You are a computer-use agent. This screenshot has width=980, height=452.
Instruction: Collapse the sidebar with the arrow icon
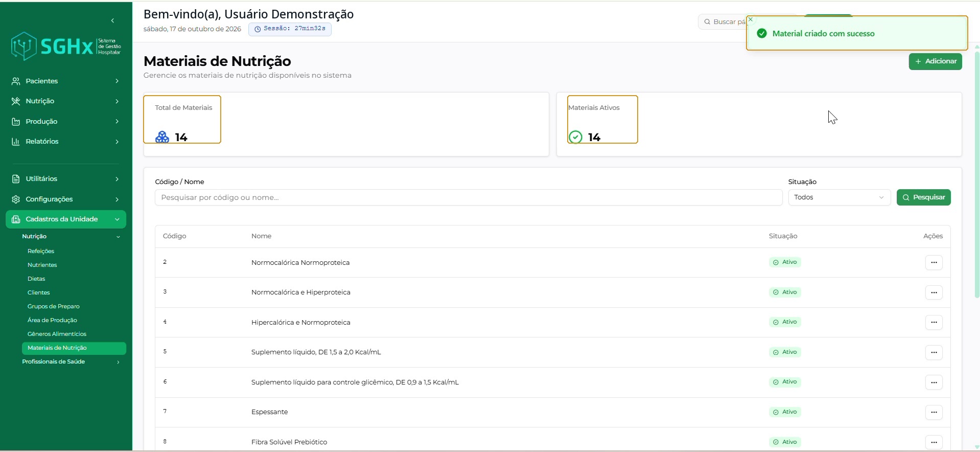[112, 20]
